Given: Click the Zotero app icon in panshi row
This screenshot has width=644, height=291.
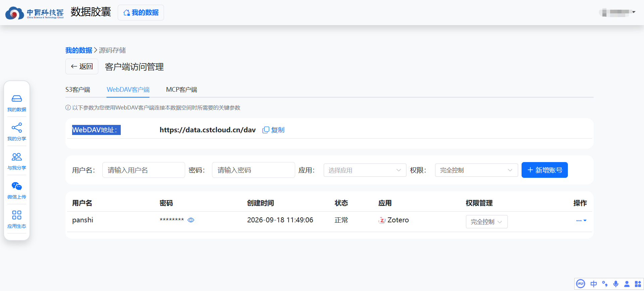Looking at the screenshot, I should click(x=382, y=220).
